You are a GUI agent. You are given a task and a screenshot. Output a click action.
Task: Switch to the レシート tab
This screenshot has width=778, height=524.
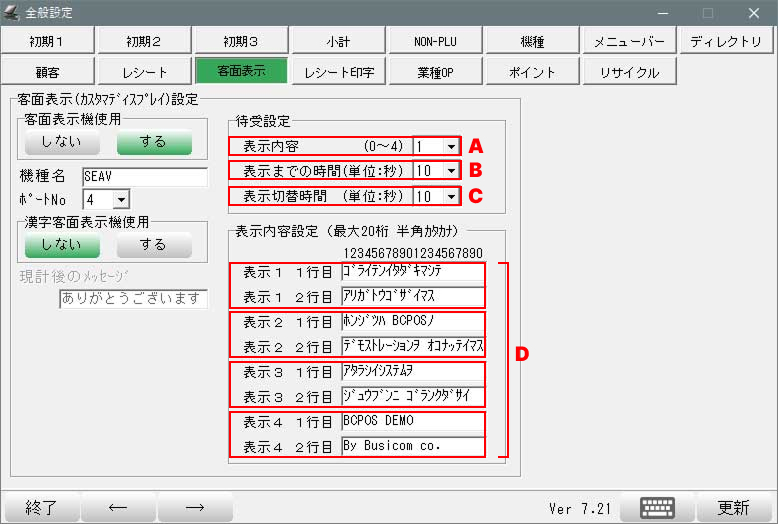(145, 72)
